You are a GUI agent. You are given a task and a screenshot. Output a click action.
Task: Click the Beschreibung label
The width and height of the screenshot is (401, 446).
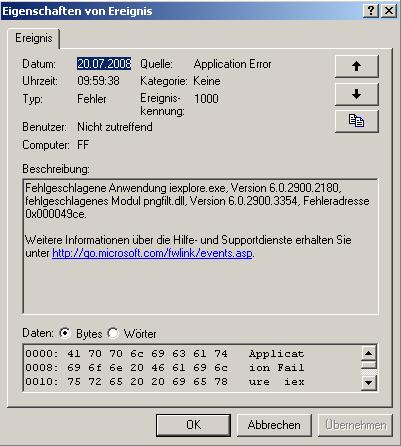(56, 169)
